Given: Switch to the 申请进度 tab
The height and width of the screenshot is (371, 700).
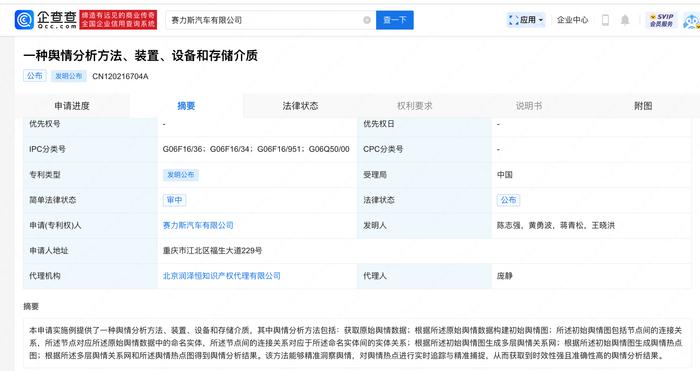Looking at the screenshot, I should click(x=72, y=106).
